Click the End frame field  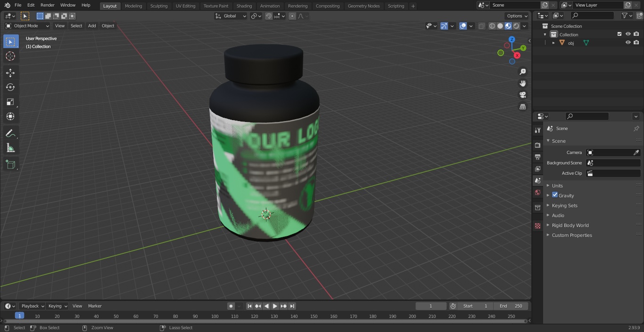(511, 306)
